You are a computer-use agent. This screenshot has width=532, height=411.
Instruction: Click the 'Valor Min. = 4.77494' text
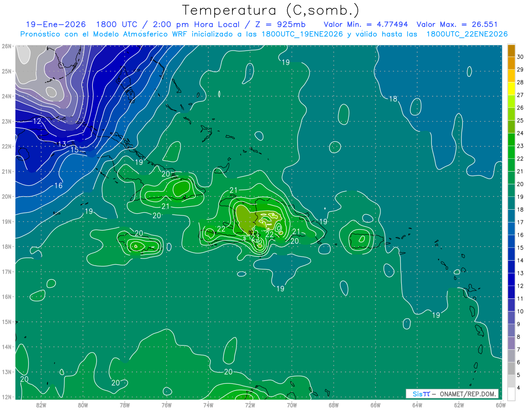tap(366, 24)
